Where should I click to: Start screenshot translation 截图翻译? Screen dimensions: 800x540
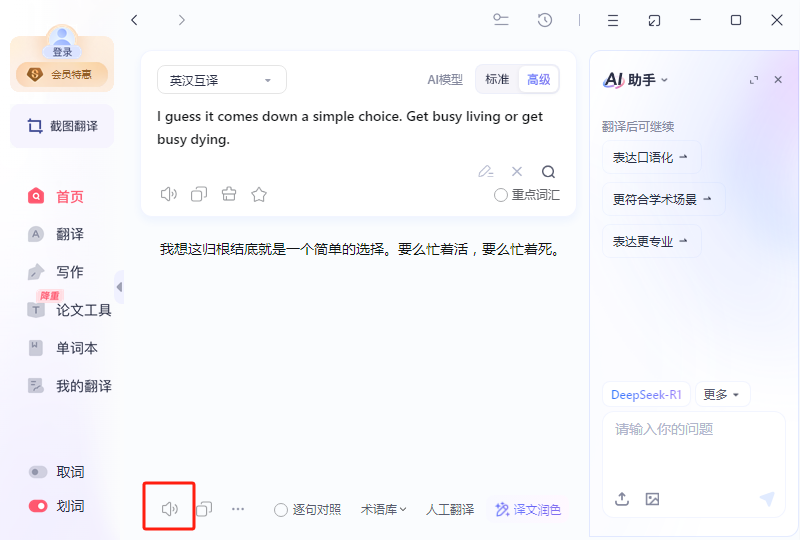(x=62, y=126)
